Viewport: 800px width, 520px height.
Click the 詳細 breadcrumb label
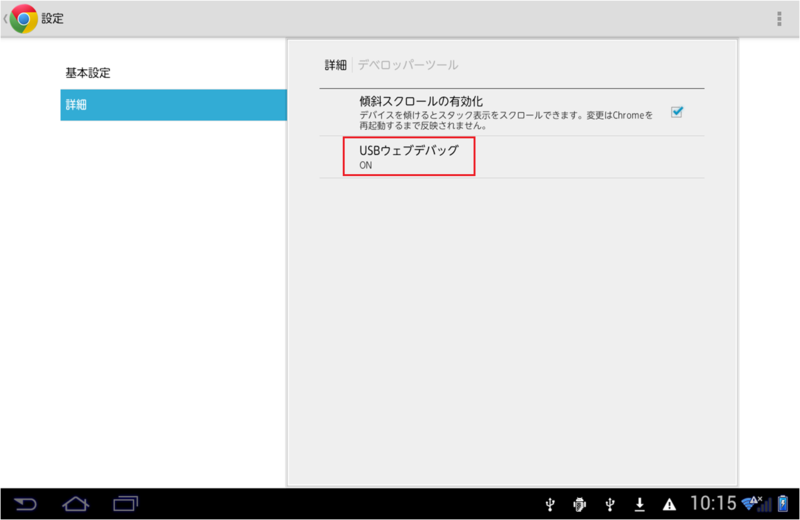pyautogui.click(x=335, y=65)
